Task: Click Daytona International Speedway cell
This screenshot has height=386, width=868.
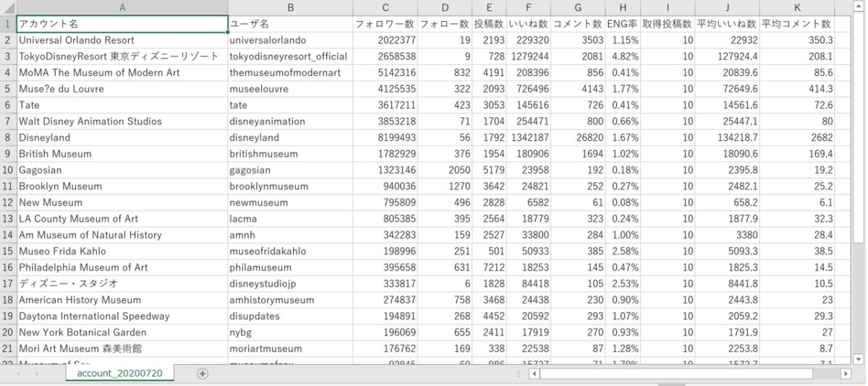Action: click(122, 316)
